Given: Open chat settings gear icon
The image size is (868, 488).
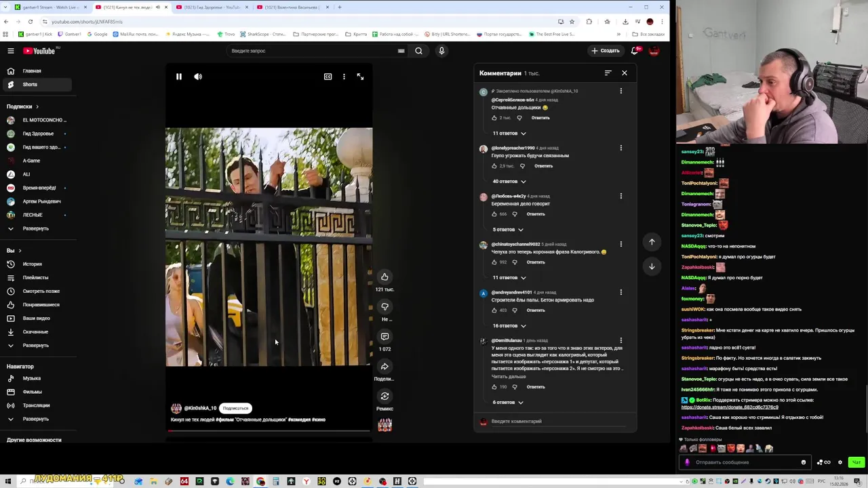Looking at the screenshot, I should [840, 462].
